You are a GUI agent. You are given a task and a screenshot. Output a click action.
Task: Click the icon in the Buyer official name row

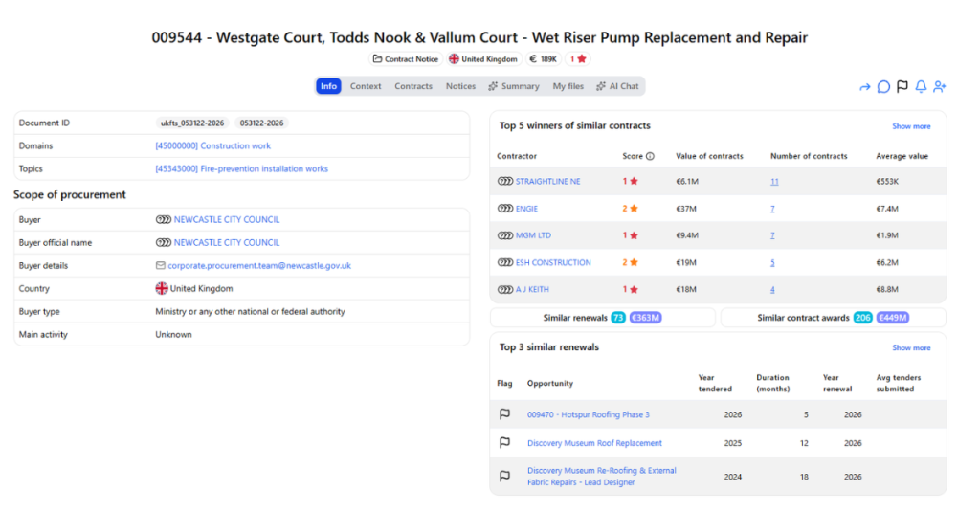(163, 242)
